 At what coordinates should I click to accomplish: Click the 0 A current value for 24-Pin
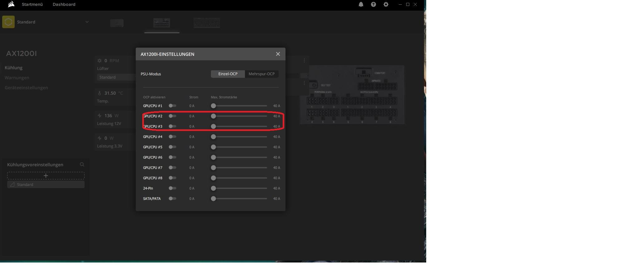[x=192, y=188]
